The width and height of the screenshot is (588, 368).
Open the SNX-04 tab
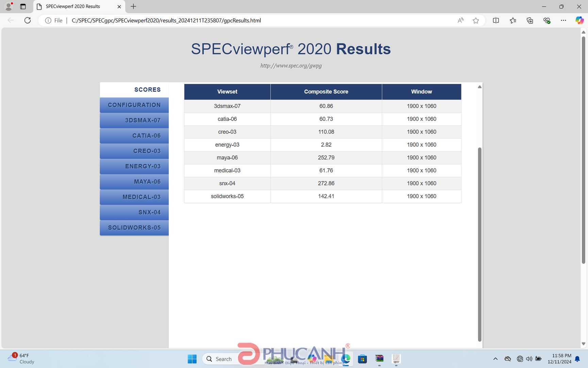click(x=134, y=212)
